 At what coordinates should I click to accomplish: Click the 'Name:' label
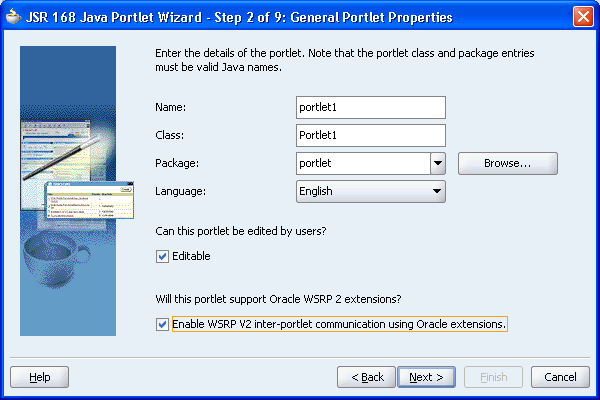point(170,107)
